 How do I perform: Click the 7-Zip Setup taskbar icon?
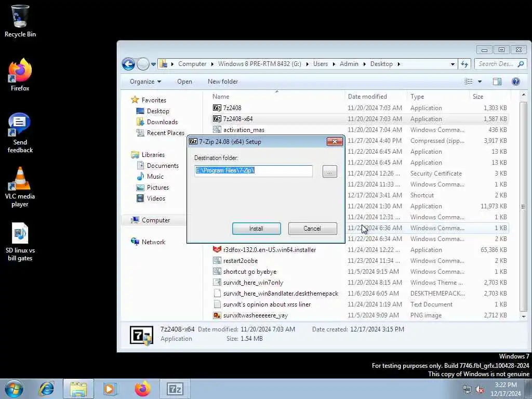coord(175,389)
